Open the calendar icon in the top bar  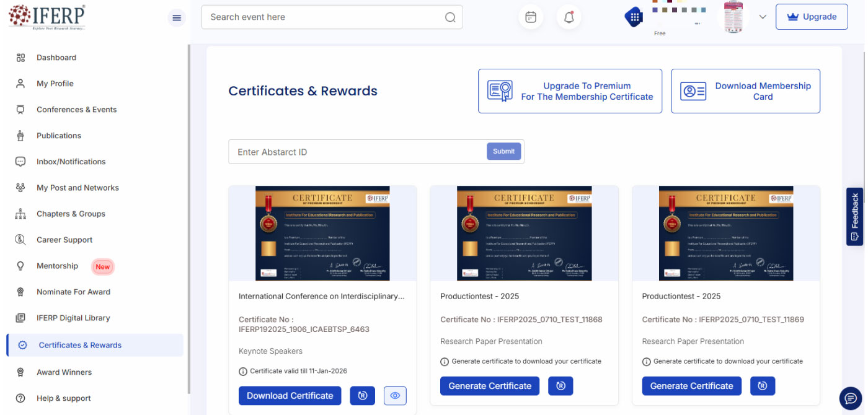[x=531, y=17]
